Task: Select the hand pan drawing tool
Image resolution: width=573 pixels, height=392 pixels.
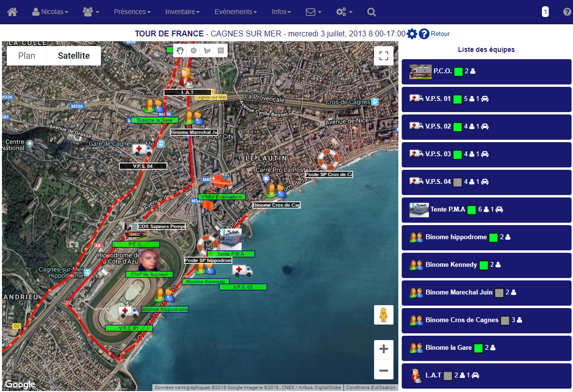Action: [x=180, y=50]
